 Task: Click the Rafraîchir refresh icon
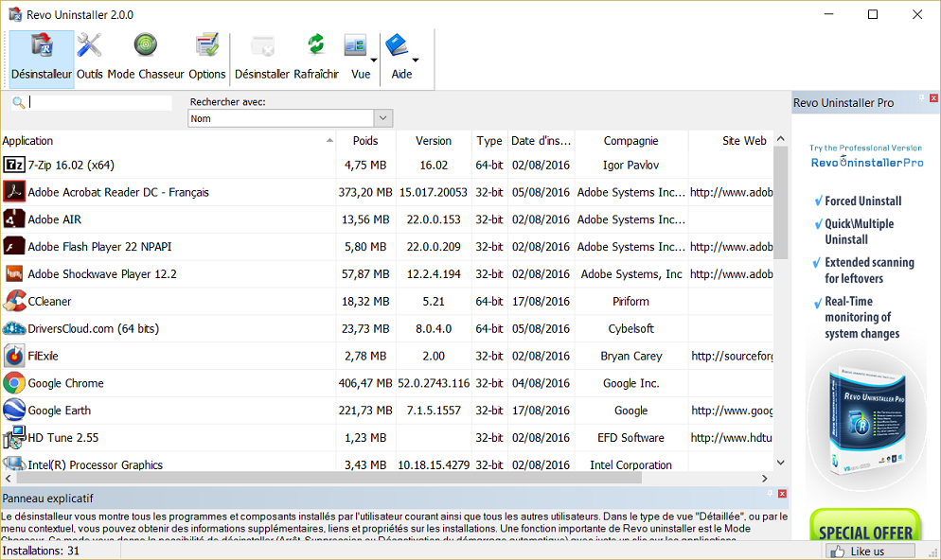pos(316,45)
